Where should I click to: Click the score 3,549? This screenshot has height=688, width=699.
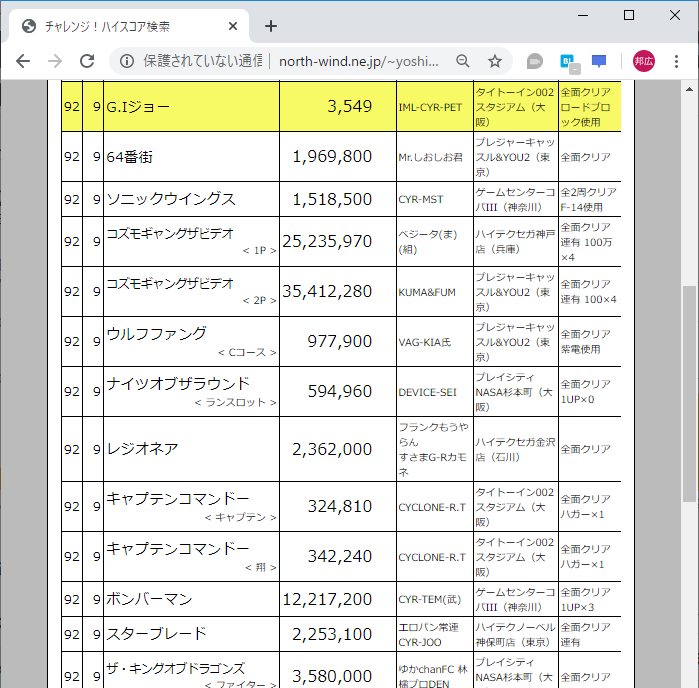[x=350, y=106]
